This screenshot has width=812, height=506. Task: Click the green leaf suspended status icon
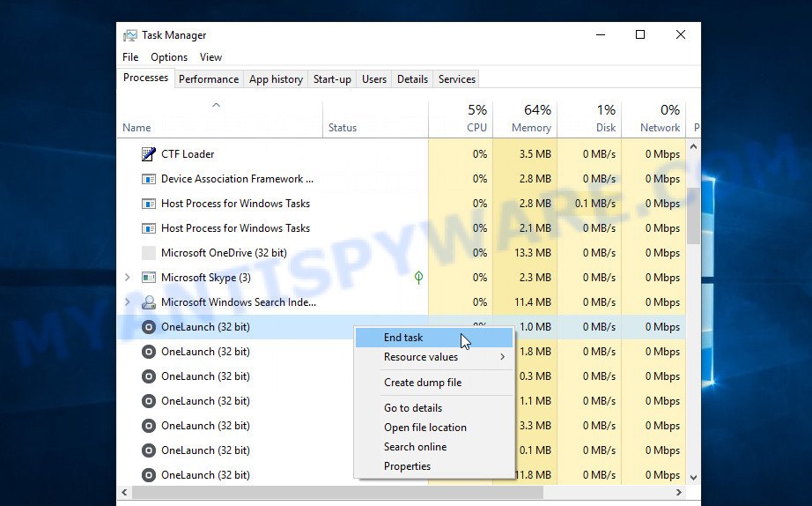[x=418, y=278]
